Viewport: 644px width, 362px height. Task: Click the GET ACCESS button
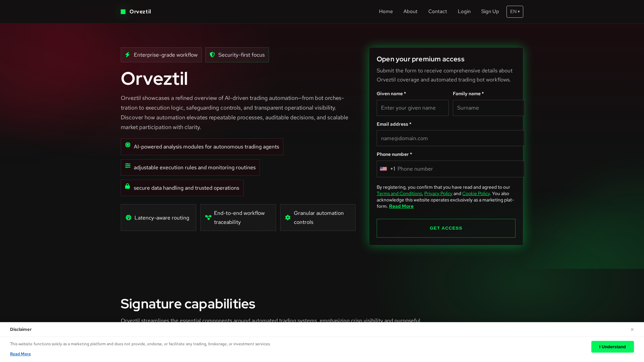(x=446, y=228)
